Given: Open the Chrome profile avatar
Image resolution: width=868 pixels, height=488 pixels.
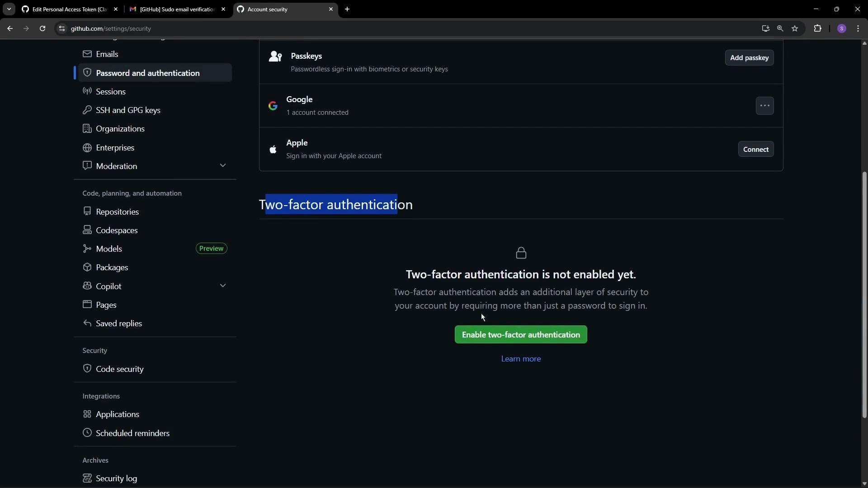Looking at the screenshot, I should (841, 28).
